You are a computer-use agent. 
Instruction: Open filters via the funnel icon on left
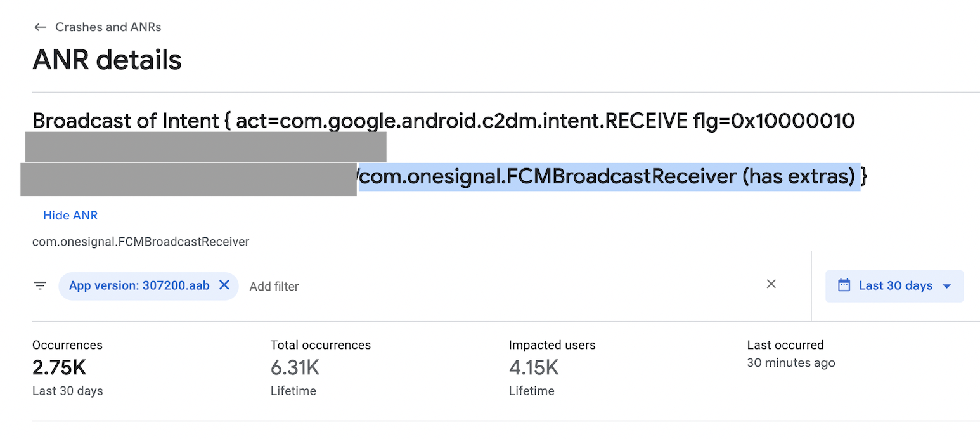(x=40, y=285)
